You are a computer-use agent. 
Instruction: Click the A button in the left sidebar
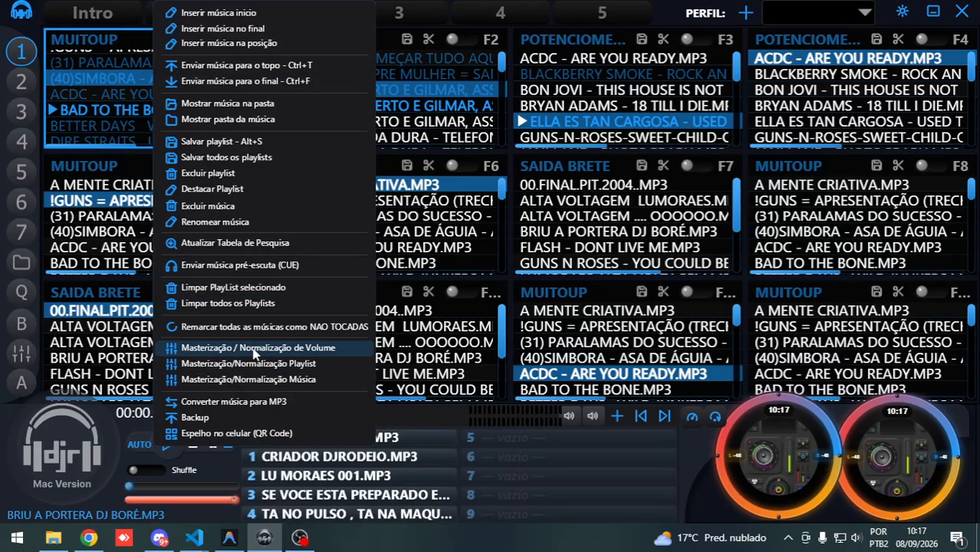click(x=21, y=383)
